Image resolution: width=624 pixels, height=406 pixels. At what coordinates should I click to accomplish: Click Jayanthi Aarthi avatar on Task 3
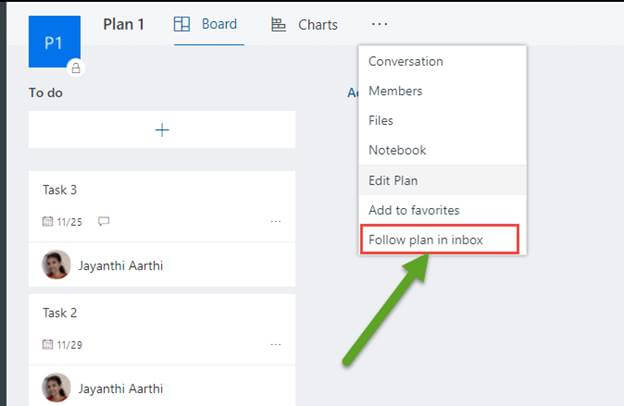coord(56,265)
